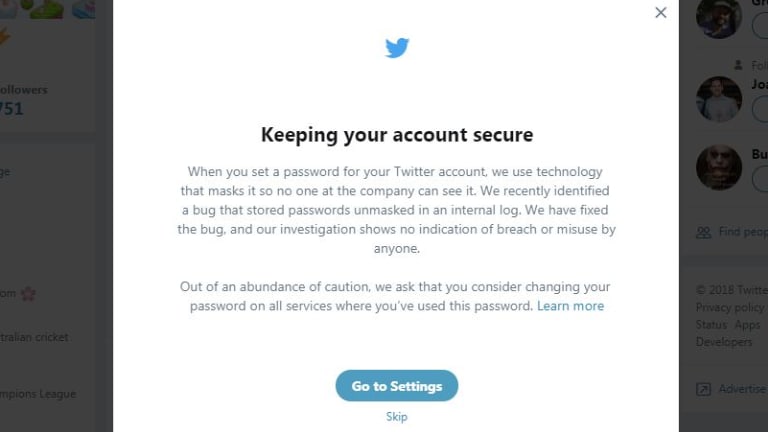This screenshot has width=768, height=432.
Task: Click the pink flower emoji in sidebar
Action: [28, 294]
